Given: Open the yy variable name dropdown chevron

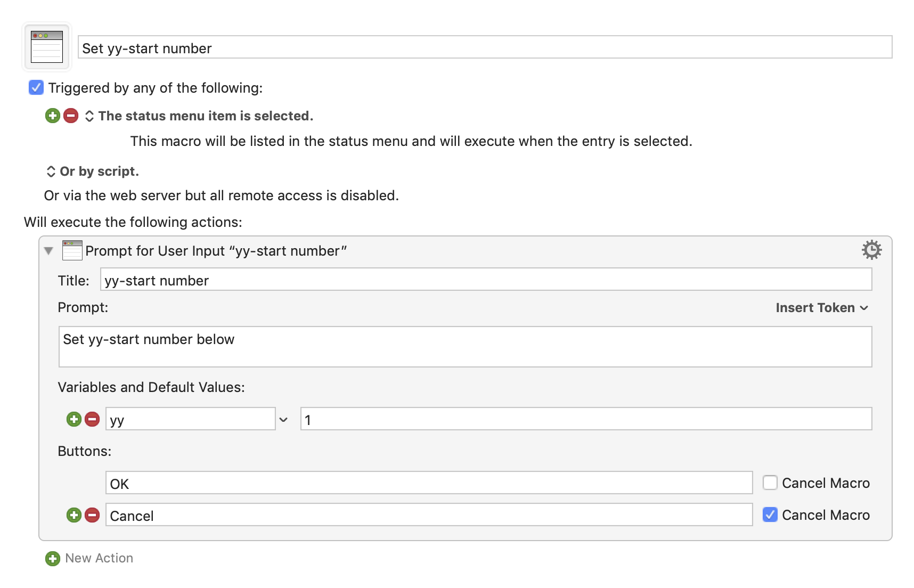Looking at the screenshot, I should [283, 420].
